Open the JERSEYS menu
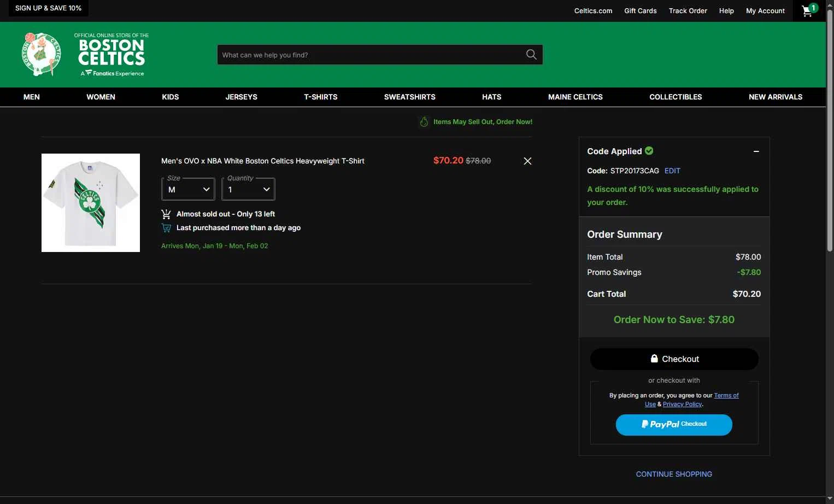Viewport: 834px width, 504px height. [x=242, y=97]
